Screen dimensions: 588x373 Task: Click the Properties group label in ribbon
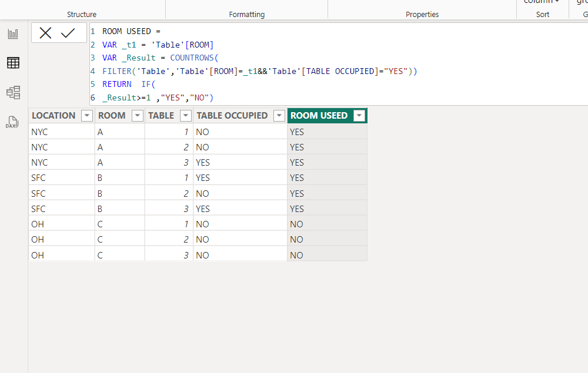click(422, 14)
